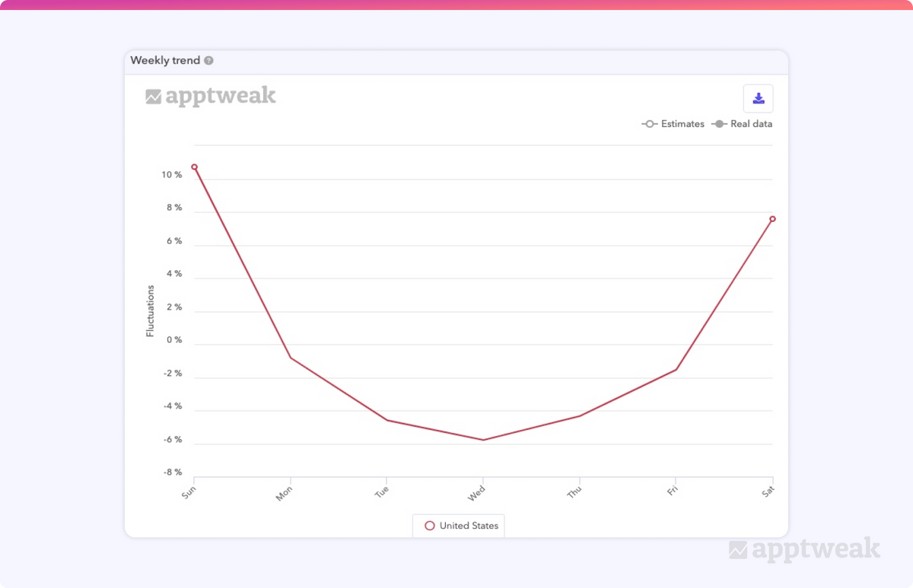Screen dimensions: 913x588
Task: Click the Sunday data point marker
Action: click(194, 167)
